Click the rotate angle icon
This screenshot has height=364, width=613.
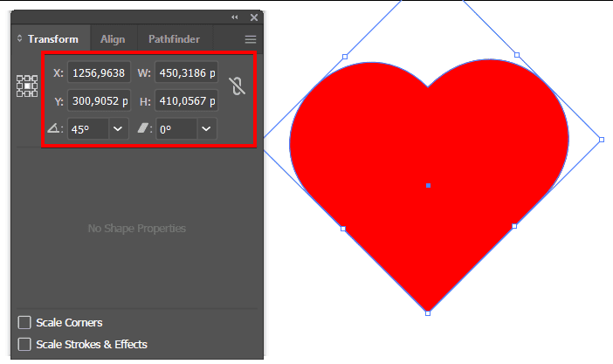[x=55, y=129]
